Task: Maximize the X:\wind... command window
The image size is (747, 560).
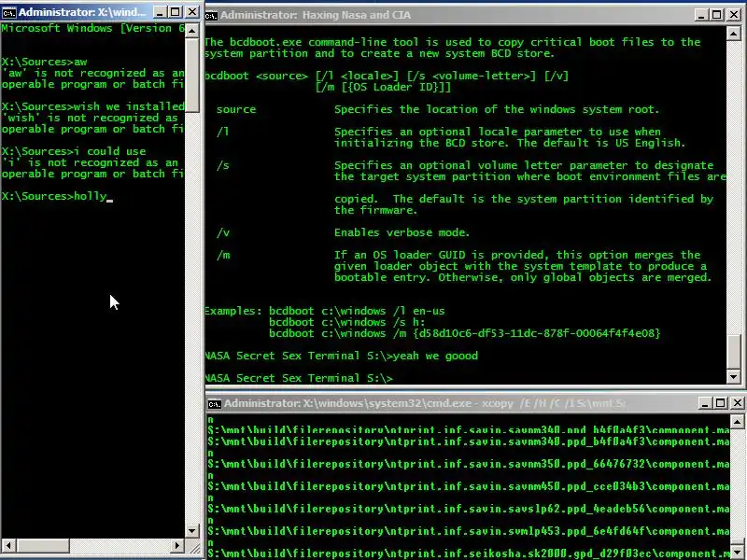Action: [x=176, y=12]
